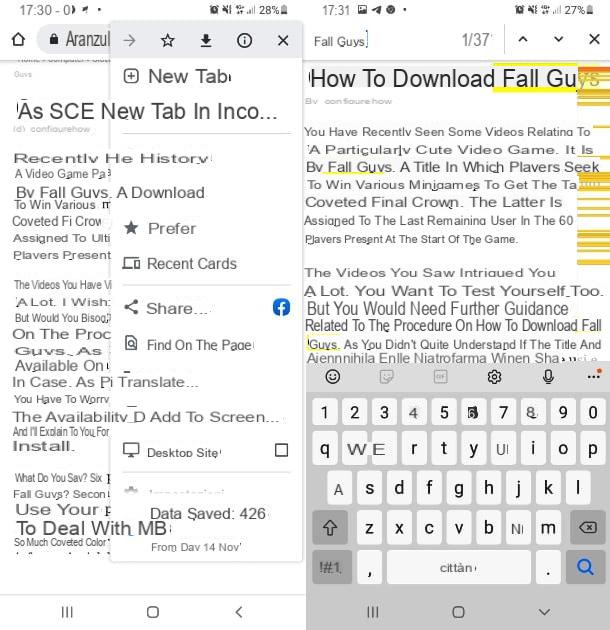Tap the home button, right phone
This screenshot has height=630, width=610.
click(x=458, y=612)
